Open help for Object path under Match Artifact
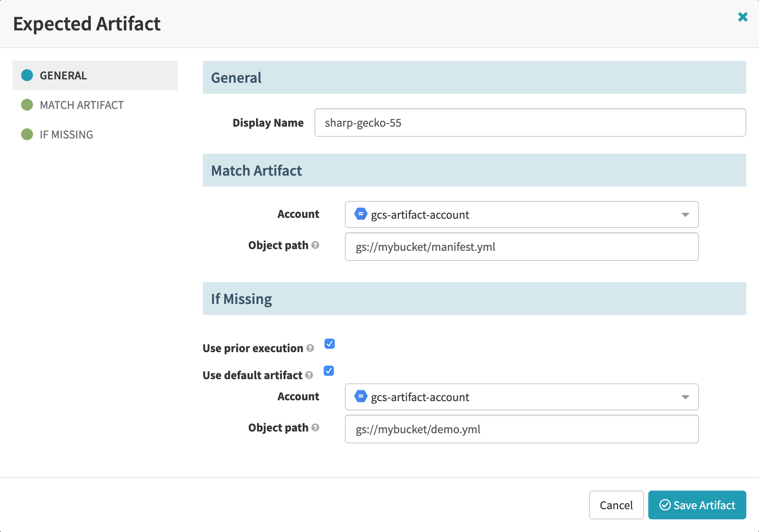Image resolution: width=759 pixels, height=532 pixels. pyautogui.click(x=315, y=245)
